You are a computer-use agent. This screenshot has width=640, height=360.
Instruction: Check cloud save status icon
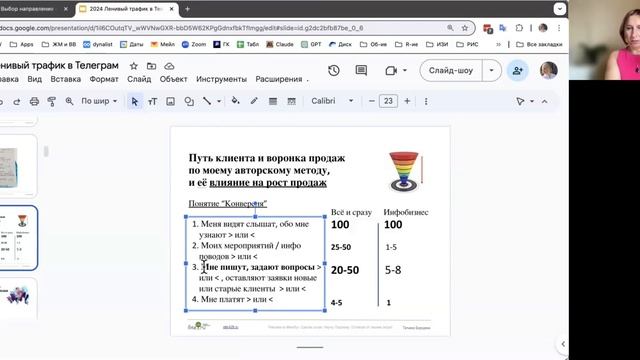click(169, 66)
